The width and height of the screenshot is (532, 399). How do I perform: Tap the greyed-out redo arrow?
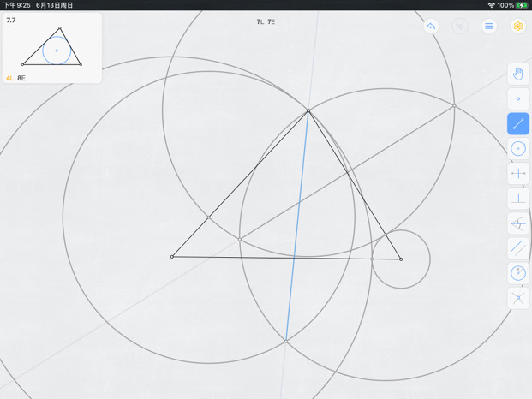point(460,26)
